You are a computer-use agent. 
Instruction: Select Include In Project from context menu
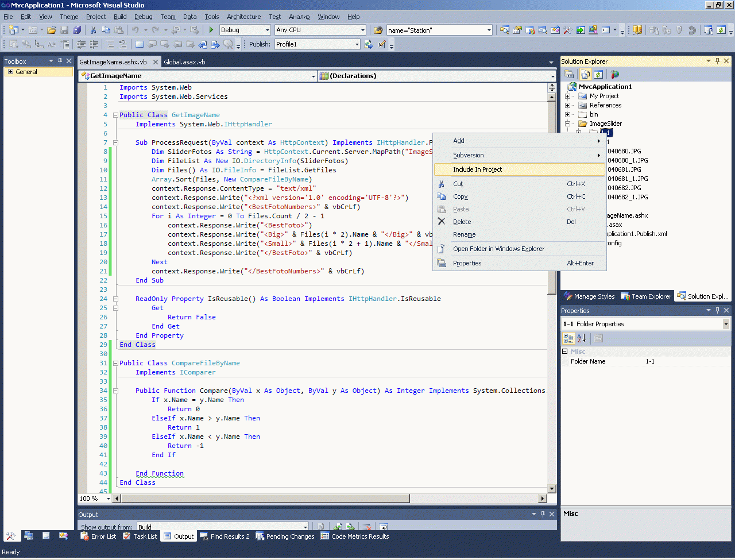tap(477, 169)
